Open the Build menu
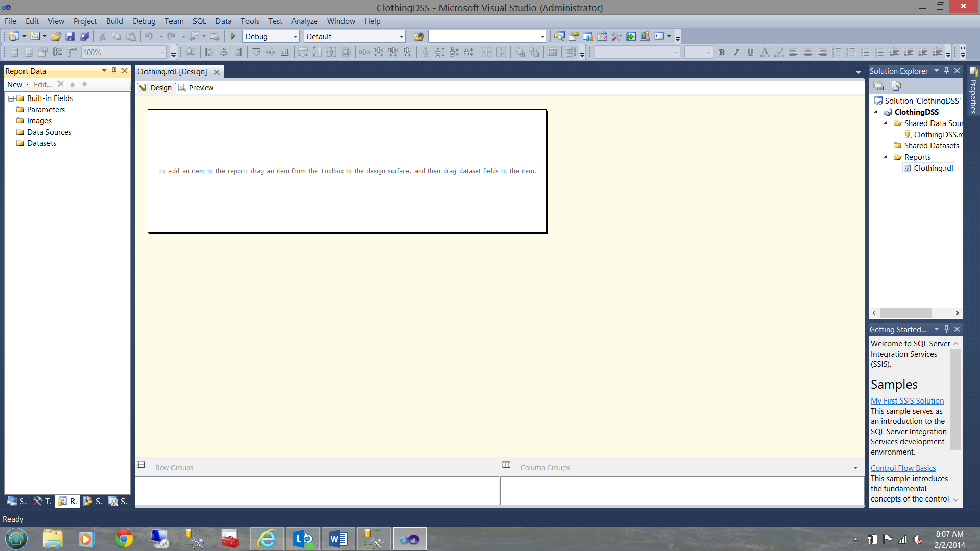 point(114,21)
